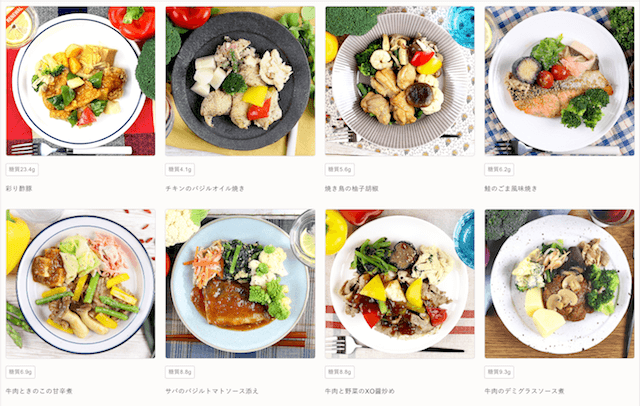Screen dimensions: 640x406
Task: Open the チキンのバジルオイル焼き dish photo
Action: [x=240, y=81]
